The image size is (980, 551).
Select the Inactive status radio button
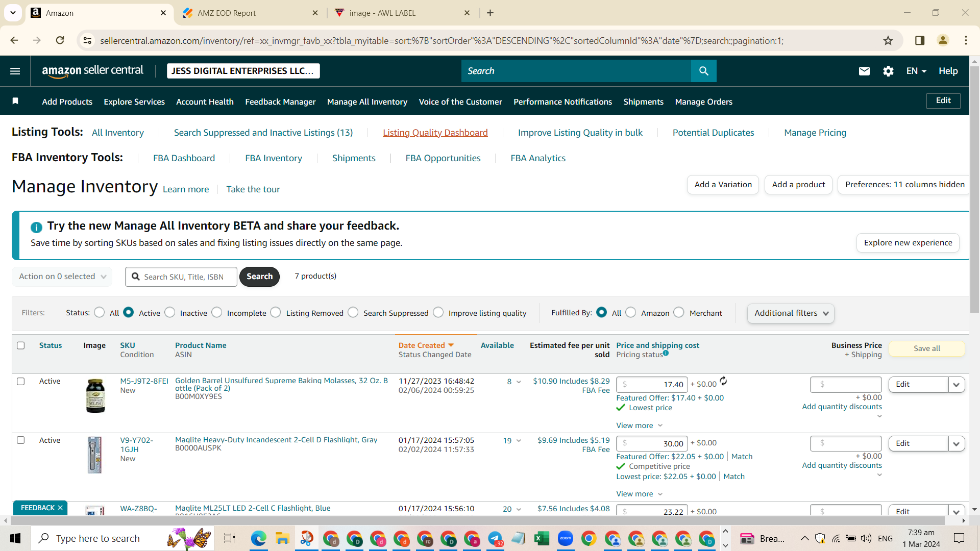tap(170, 312)
